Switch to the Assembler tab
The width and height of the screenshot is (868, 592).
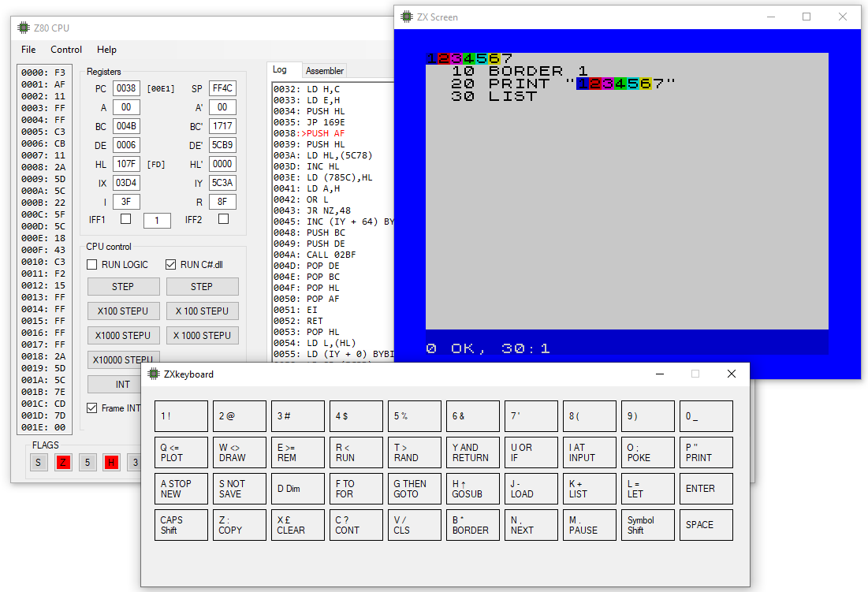324,71
